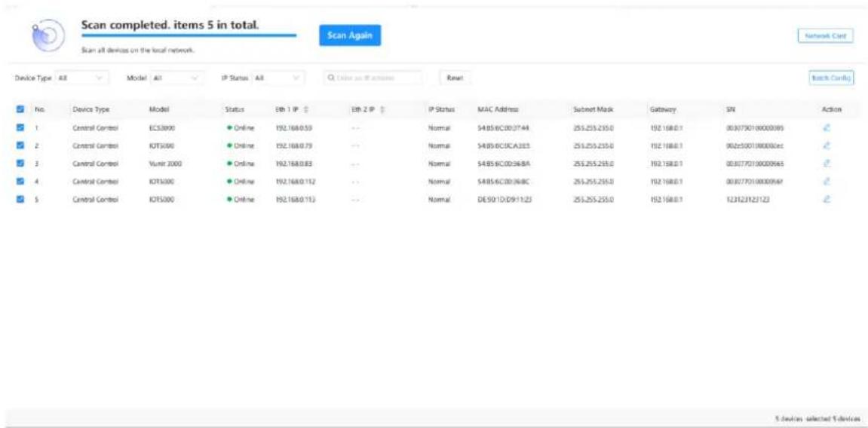Select the Vunit 2000 model cell
Screen dimensions: 868x428
click(165, 163)
